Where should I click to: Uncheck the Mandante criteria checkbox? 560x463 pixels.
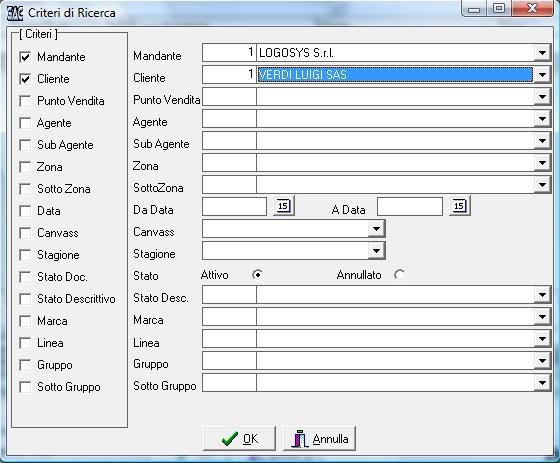coord(25,57)
